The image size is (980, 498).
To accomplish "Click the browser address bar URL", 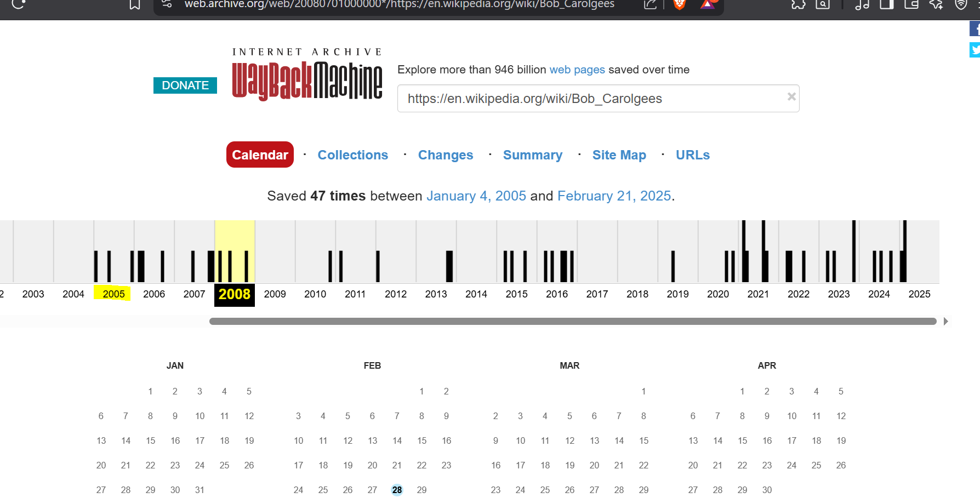I will [399, 4].
